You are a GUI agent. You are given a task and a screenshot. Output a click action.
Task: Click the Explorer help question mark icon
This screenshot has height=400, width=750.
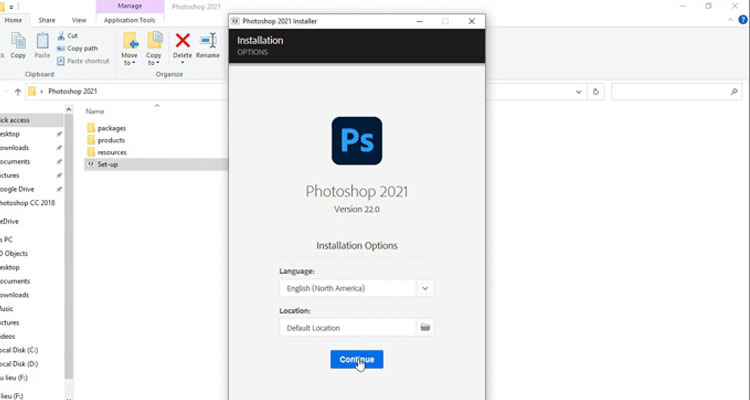[x=743, y=20]
